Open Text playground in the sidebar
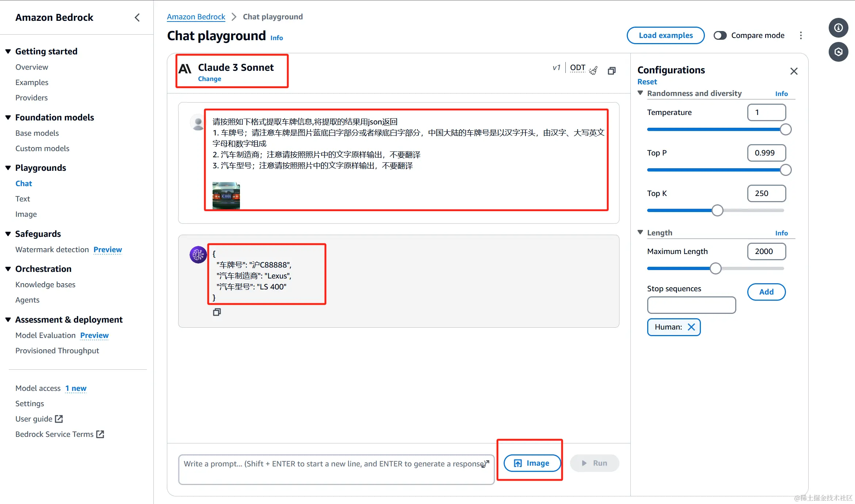 point(23,199)
